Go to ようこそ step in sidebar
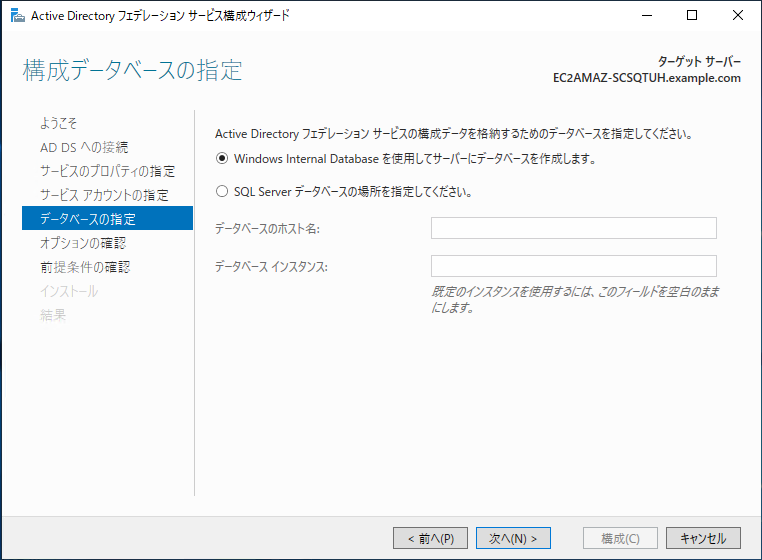The width and height of the screenshot is (762, 560). tap(58, 123)
